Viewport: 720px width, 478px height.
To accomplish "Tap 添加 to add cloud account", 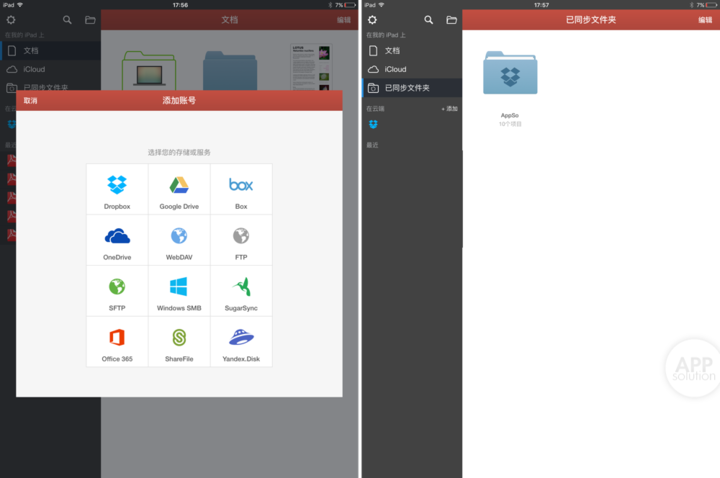I will pos(450,109).
